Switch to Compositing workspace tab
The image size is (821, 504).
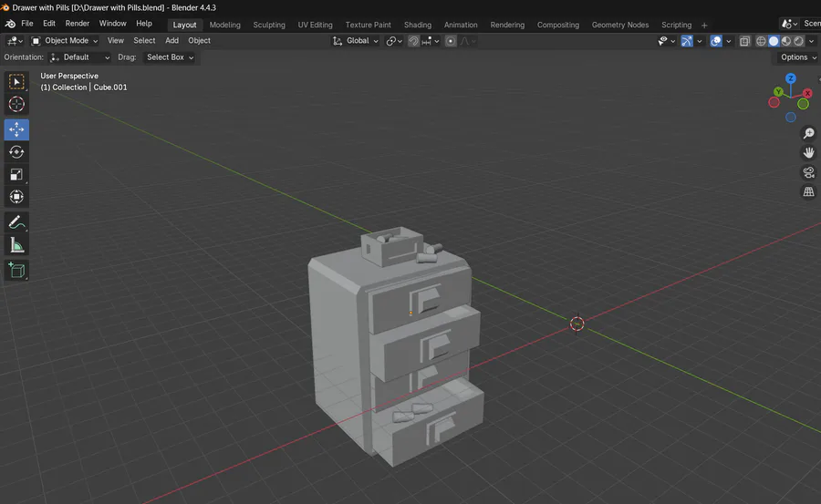pyautogui.click(x=558, y=26)
